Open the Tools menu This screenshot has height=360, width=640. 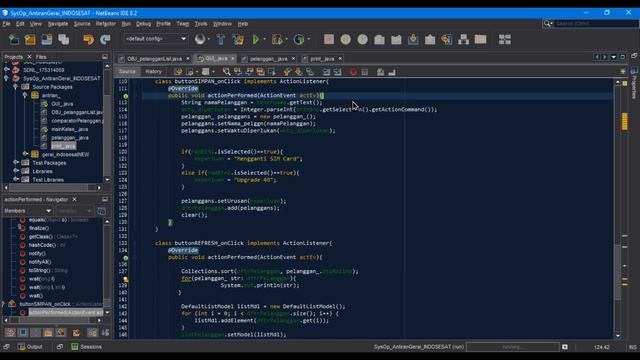click(x=201, y=24)
